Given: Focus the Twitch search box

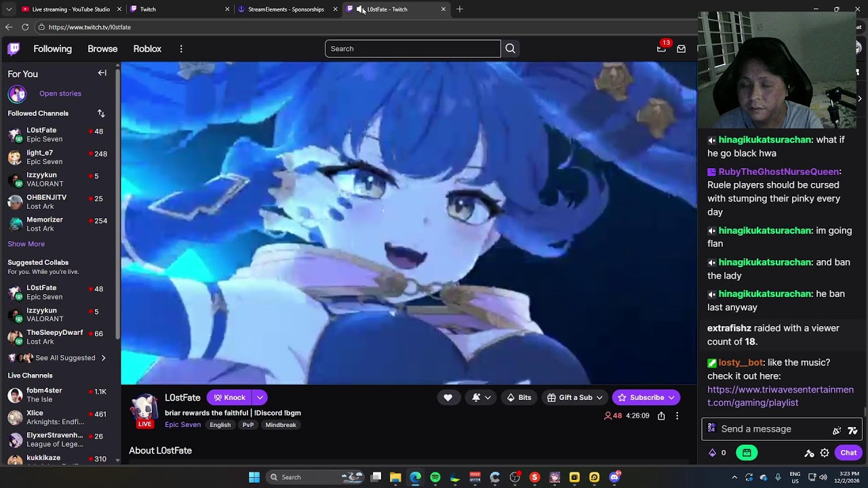Looking at the screenshot, I should (412, 49).
